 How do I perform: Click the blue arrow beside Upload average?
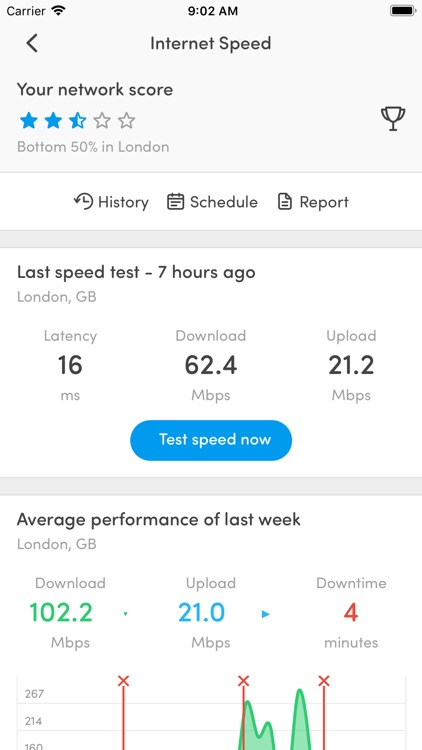[x=266, y=614]
